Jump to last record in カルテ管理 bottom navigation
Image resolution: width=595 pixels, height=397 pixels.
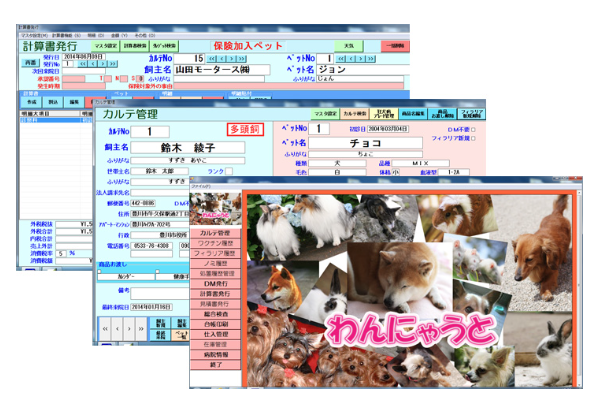click(141, 328)
